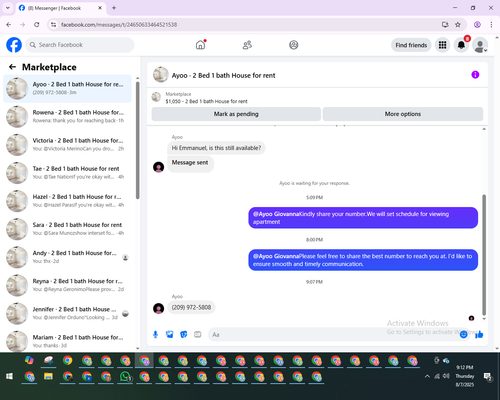Click Mark as pending button
Screen dimensions: 500x400
(x=236, y=114)
